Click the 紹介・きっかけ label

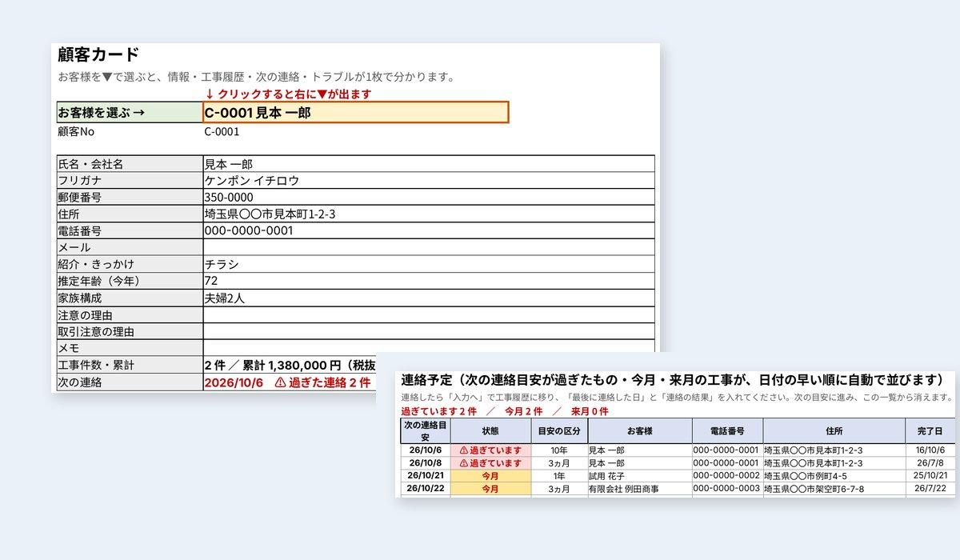tap(130, 265)
